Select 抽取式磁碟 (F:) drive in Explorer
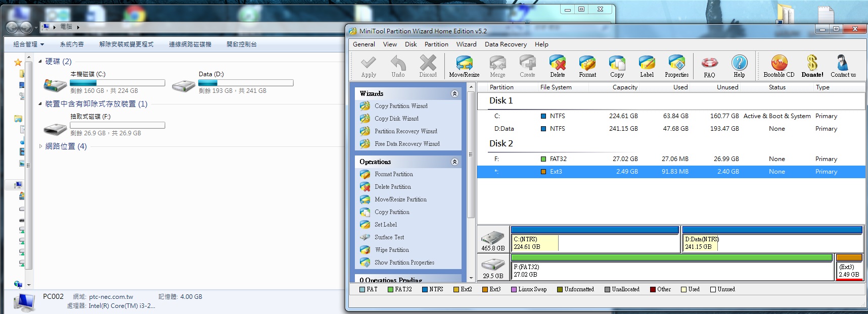 [x=104, y=125]
